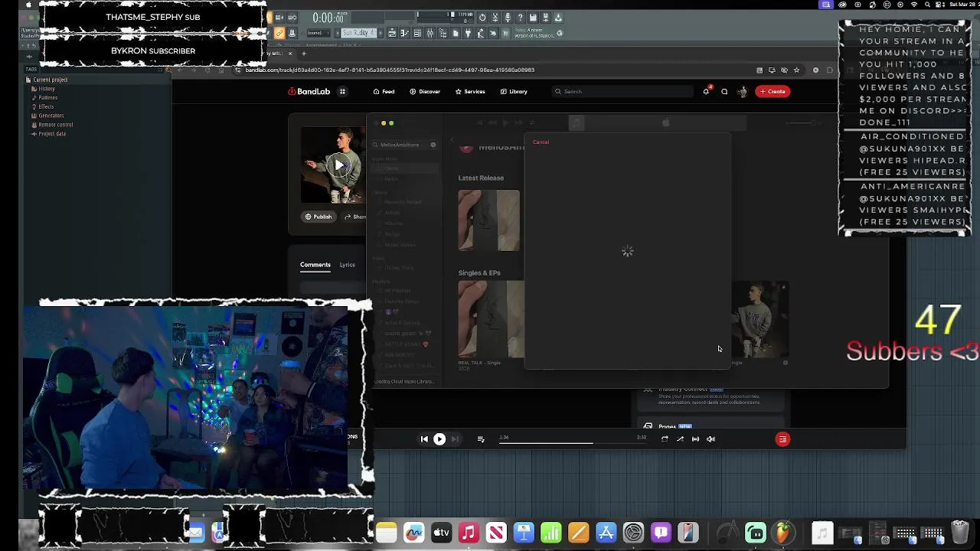This screenshot has height=551, width=980.
Task: Open Music app from the Dock
Action: (x=469, y=533)
